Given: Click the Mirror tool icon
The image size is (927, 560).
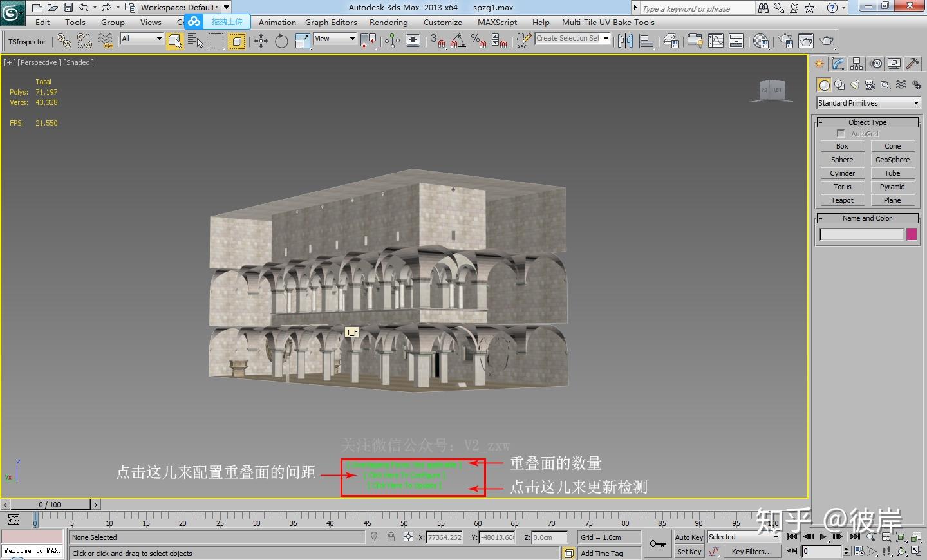Looking at the screenshot, I should click(625, 42).
